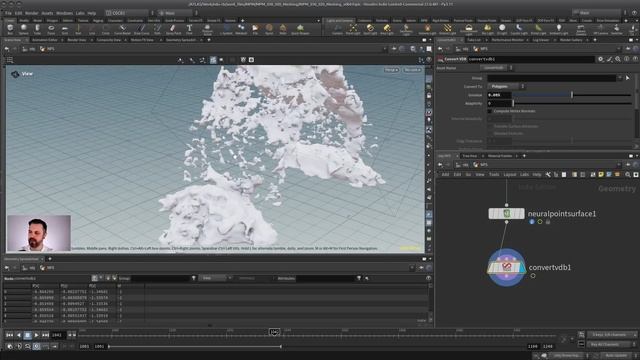Screen dimensions: 640x360
Task: Toggle display flag on neuralpointsurface1 node
Action: tap(531, 222)
